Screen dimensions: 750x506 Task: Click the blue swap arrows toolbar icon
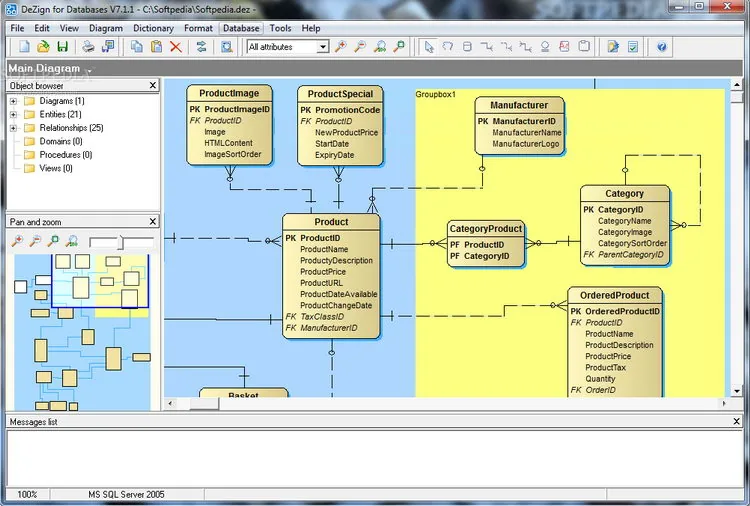201,47
